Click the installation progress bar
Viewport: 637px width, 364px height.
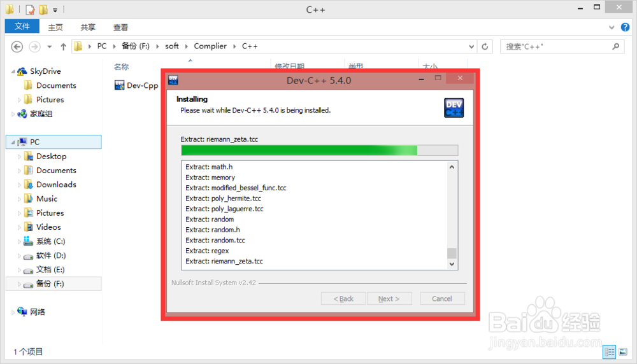(320, 151)
